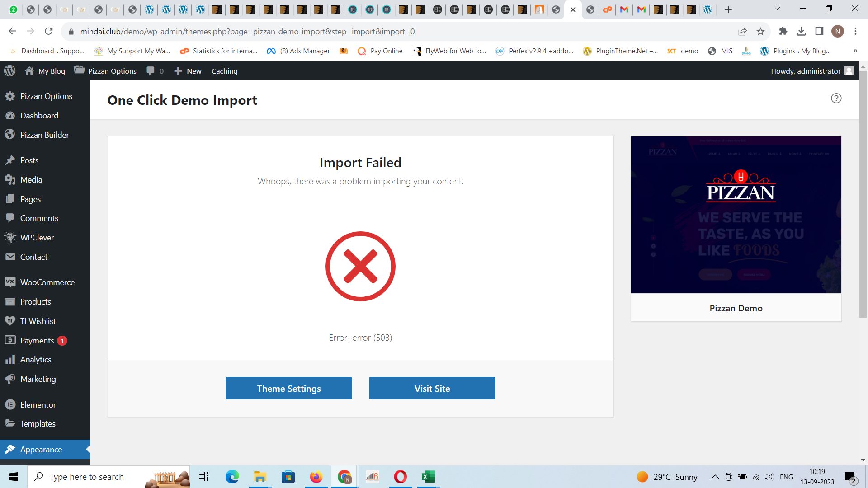
Task: Open Comments in sidebar
Action: click(45, 218)
